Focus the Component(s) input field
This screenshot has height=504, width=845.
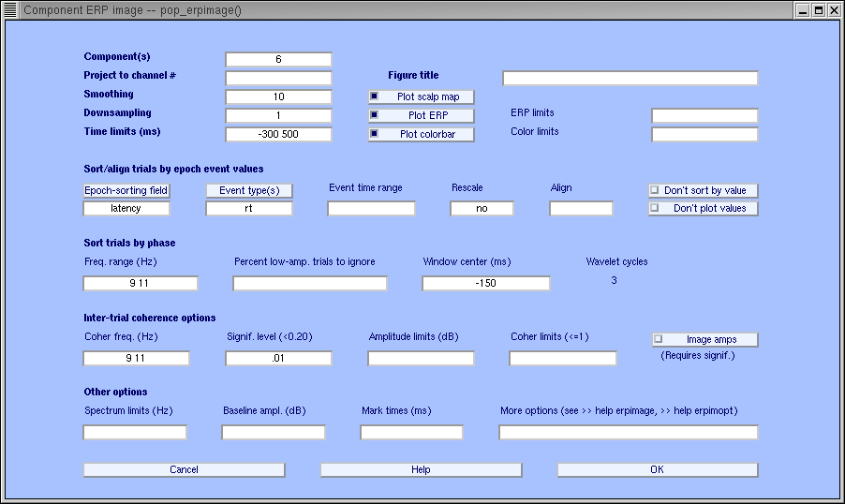click(278, 59)
